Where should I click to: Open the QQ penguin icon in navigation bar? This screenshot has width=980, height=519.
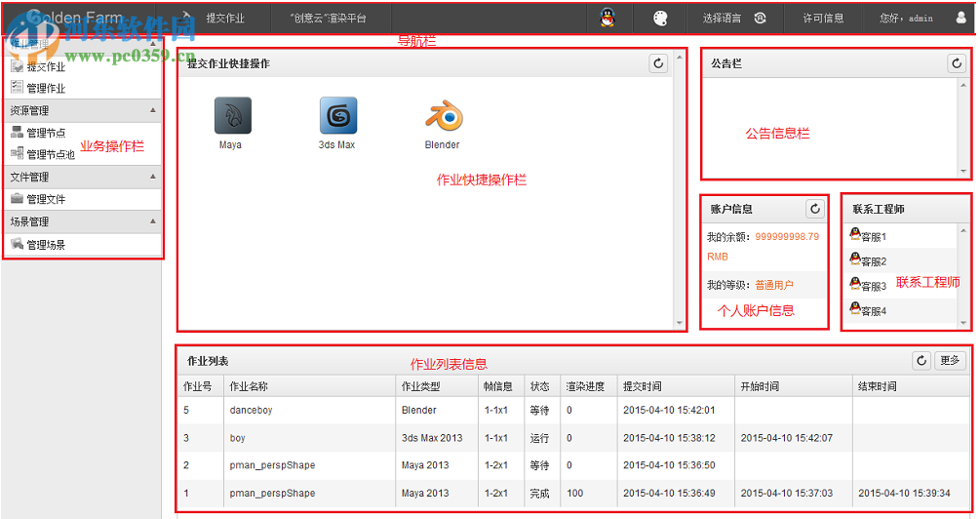coord(608,18)
